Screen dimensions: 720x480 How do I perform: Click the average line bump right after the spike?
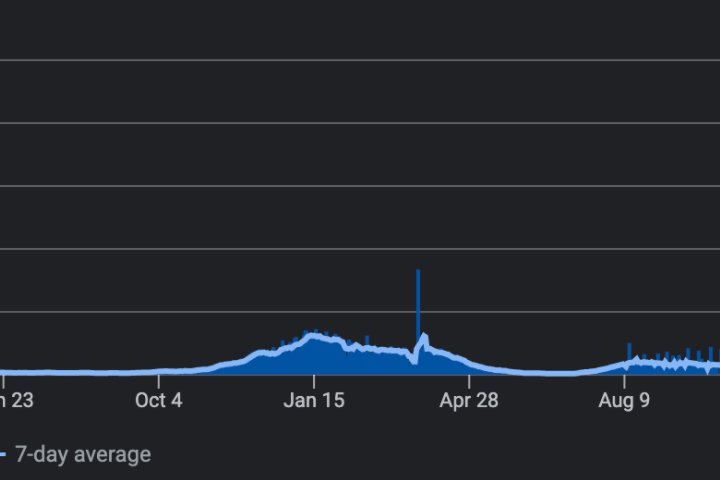pyautogui.click(x=424, y=338)
